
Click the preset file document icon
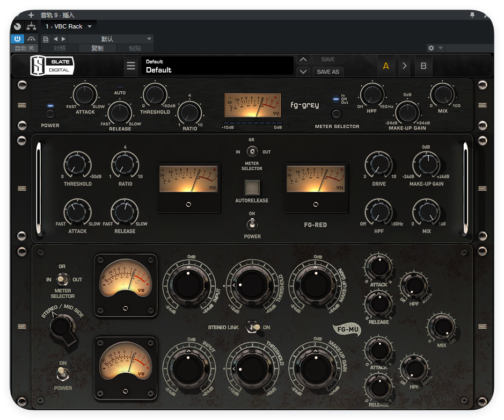pos(46,39)
